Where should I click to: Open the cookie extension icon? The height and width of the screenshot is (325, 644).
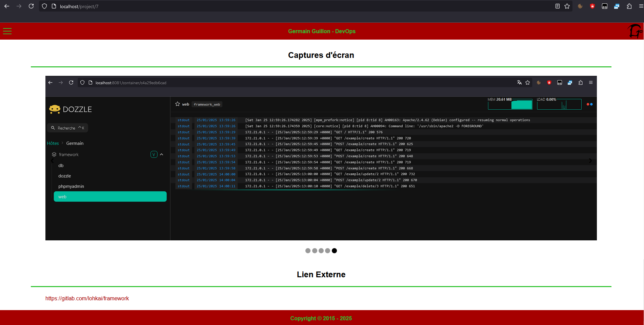[x=580, y=6]
